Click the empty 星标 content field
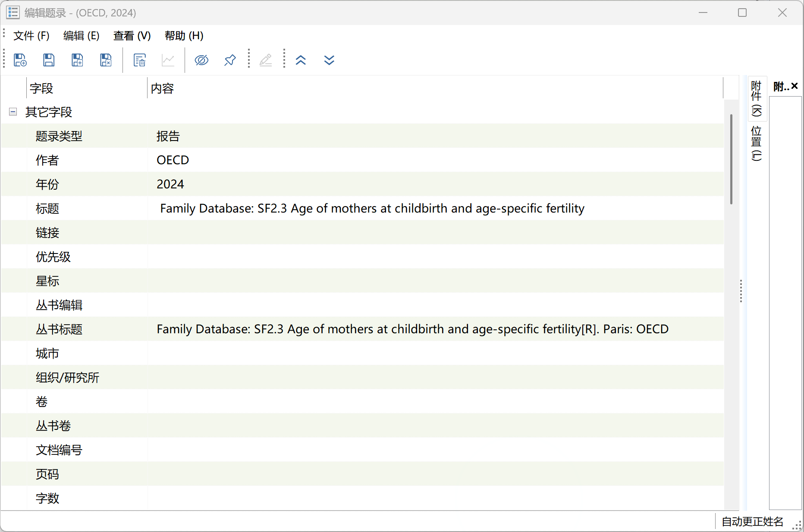Image resolution: width=804 pixels, height=532 pixels. (x=436, y=281)
